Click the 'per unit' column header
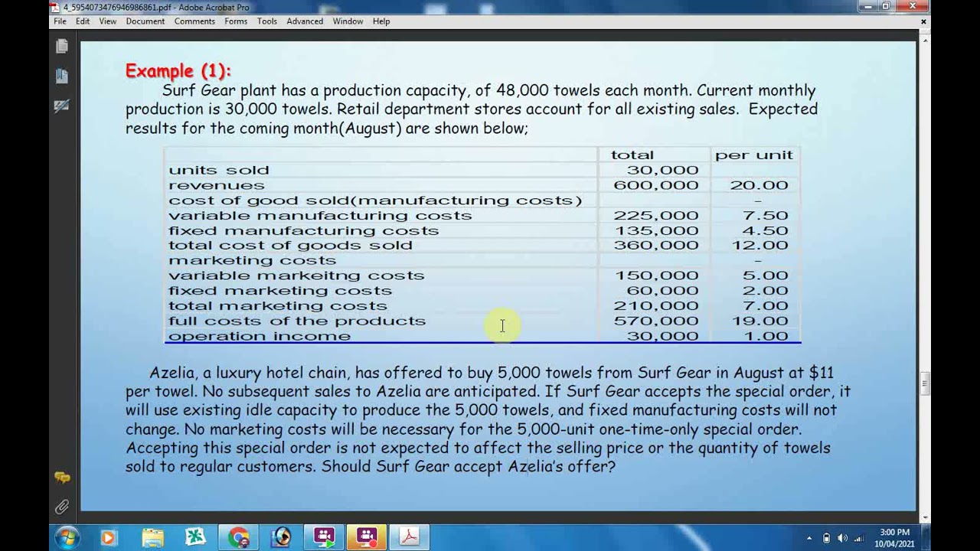Viewport: 980px width, 551px height. tap(754, 155)
